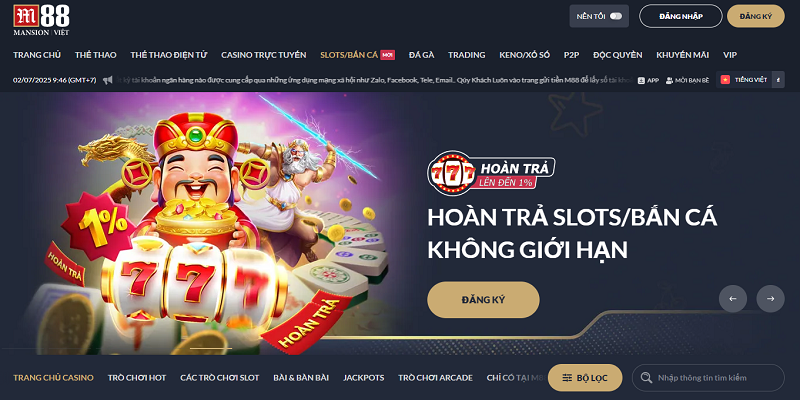Click the search magnifier icon
This screenshot has height=400, width=800.
pyautogui.click(x=646, y=378)
